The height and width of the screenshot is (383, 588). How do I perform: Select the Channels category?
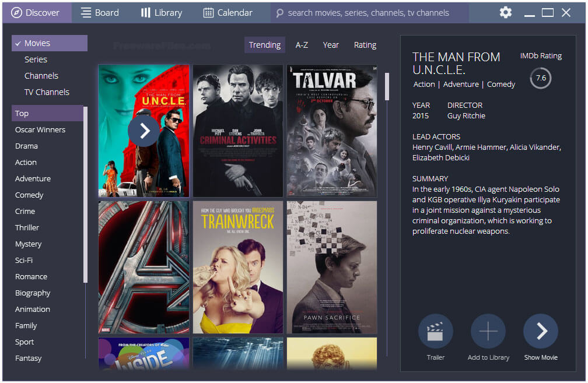coord(41,76)
